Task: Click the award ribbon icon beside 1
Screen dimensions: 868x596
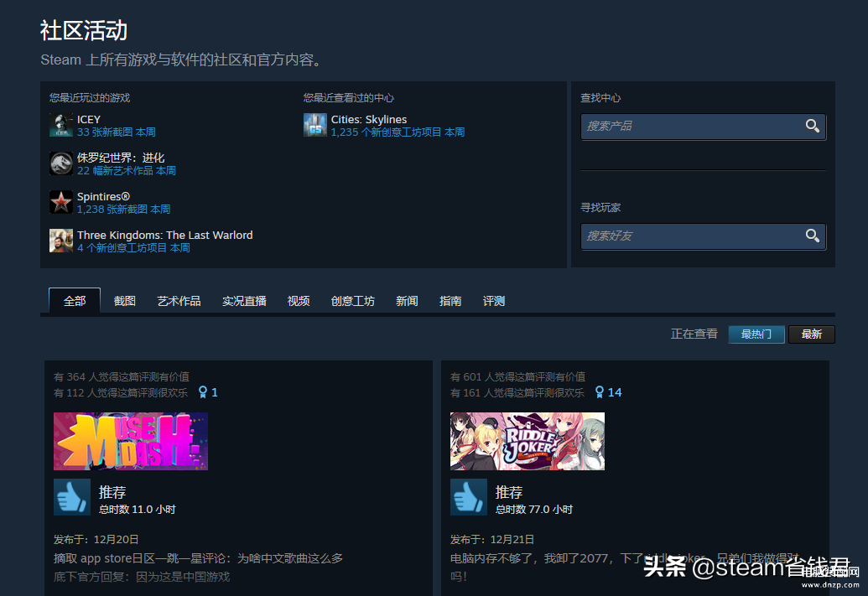Action: pos(203,392)
